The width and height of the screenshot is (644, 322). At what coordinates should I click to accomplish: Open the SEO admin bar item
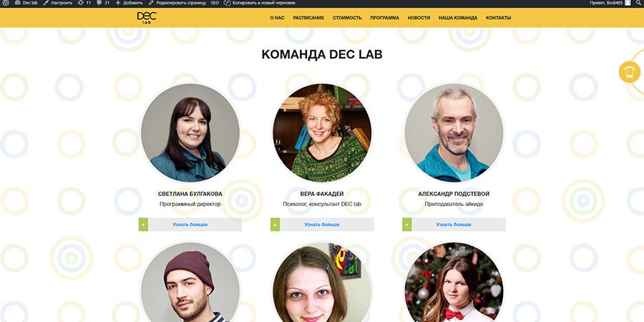coord(215,3)
